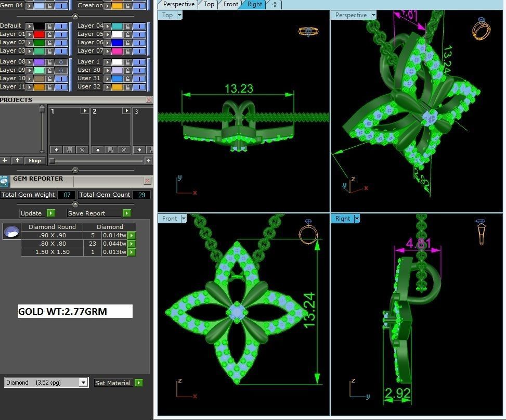
Task: Turn on hidden Layer 09 visibility
Action: (x=61, y=70)
